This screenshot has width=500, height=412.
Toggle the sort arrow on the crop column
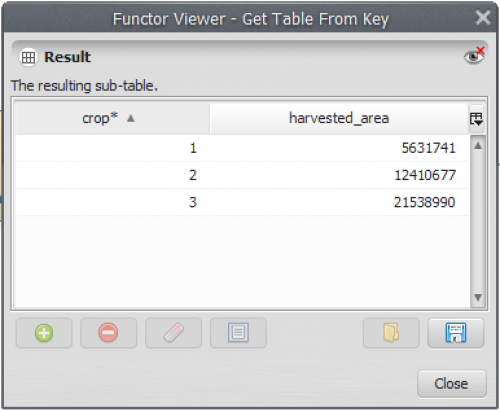[131, 118]
